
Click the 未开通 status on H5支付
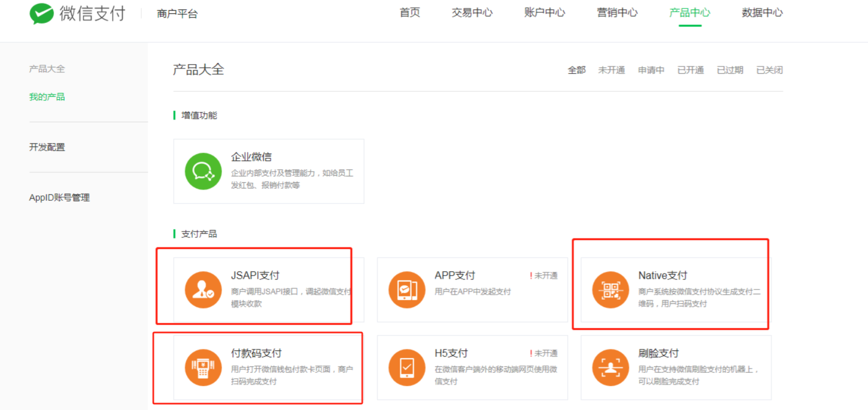(x=546, y=353)
